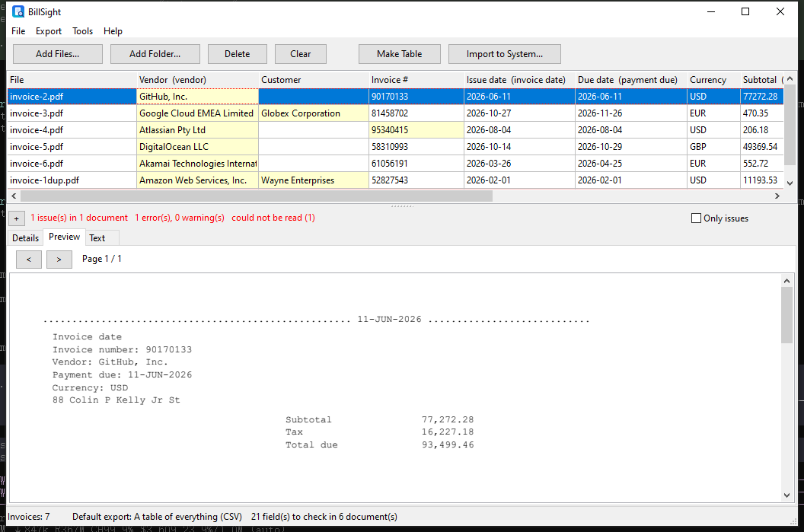Click the BillSight app icon in title bar
This screenshot has height=532, width=804.
[x=18, y=11]
